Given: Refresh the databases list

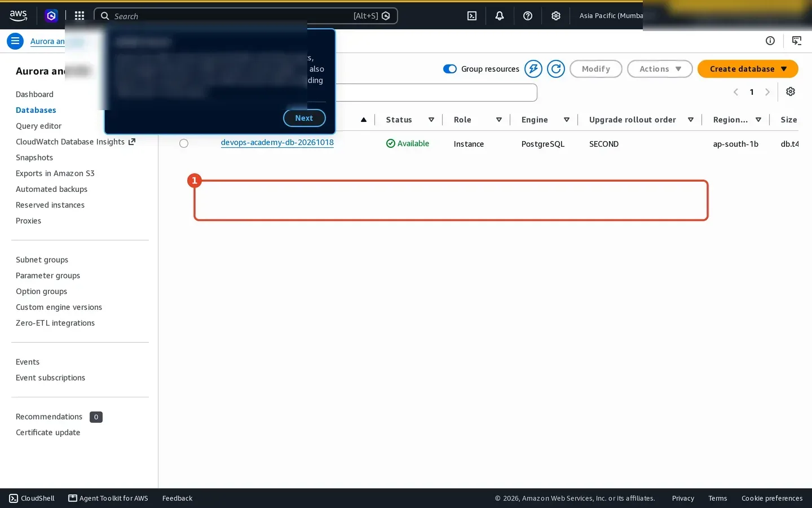Looking at the screenshot, I should coord(556,69).
